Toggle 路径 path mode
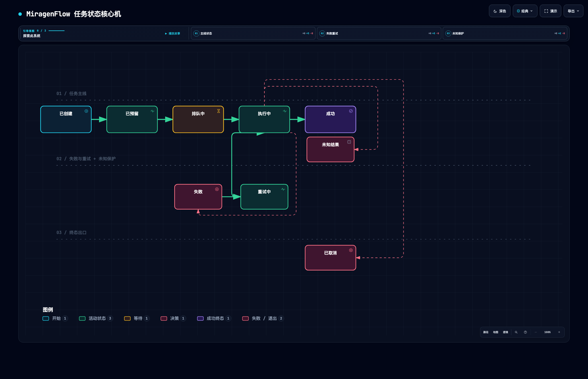 [x=486, y=332]
